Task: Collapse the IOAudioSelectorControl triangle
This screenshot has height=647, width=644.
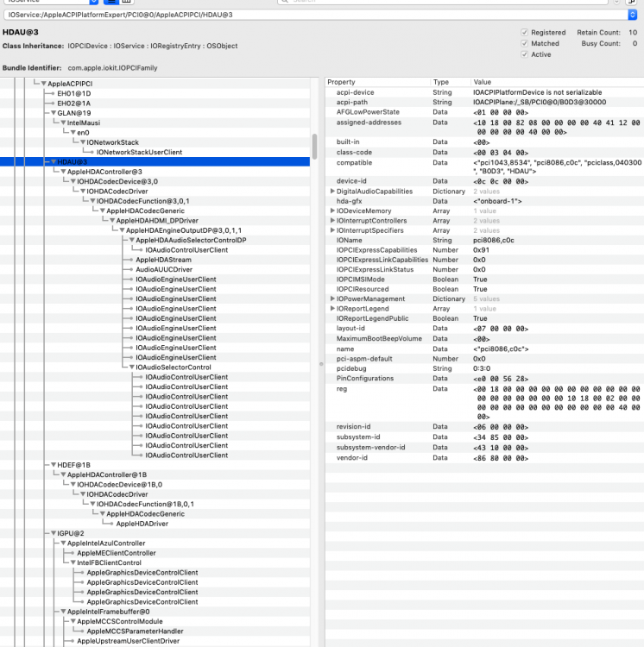Action: pyautogui.click(x=132, y=367)
